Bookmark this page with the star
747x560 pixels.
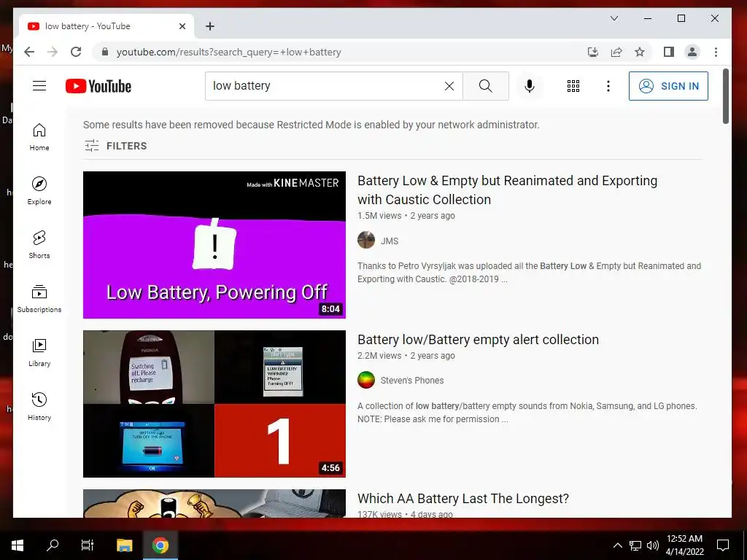(640, 52)
